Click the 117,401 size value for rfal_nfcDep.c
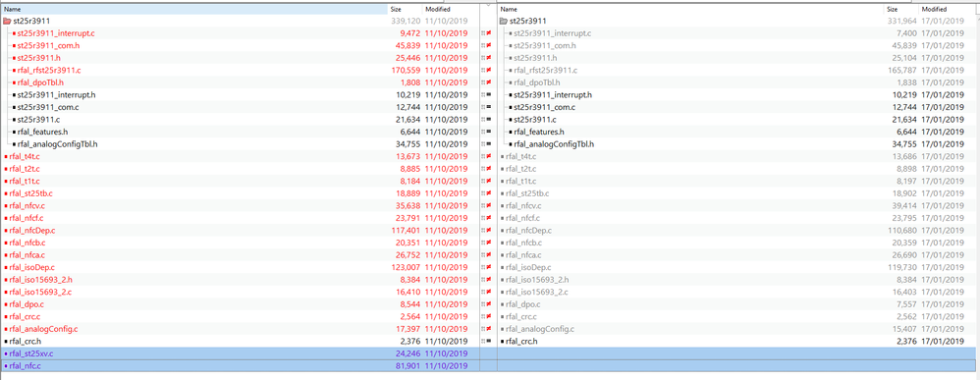This screenshot has height=380, width=980. 406,231
